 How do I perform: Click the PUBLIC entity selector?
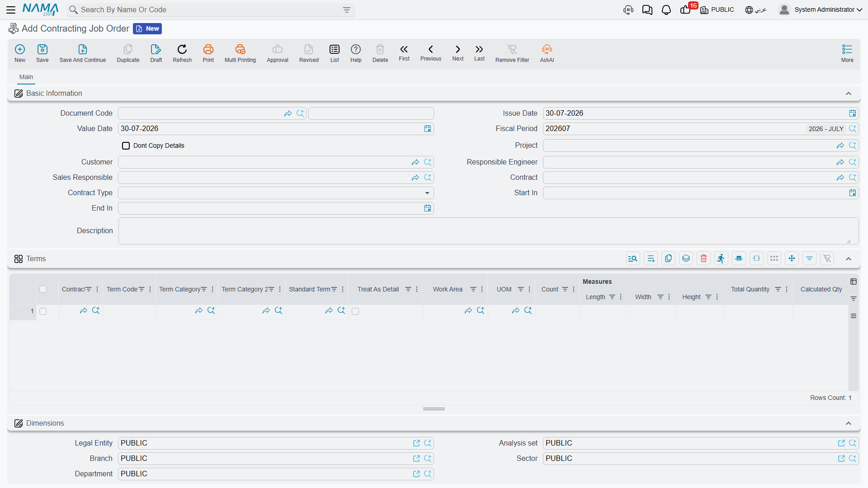717,9
